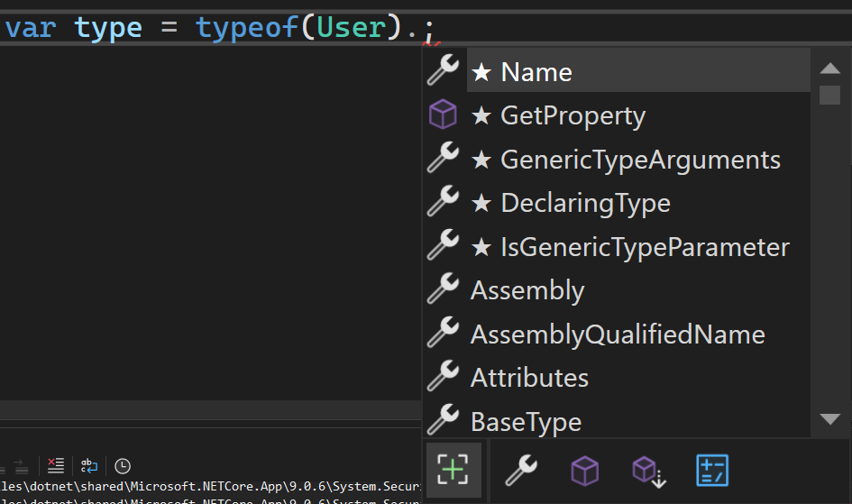Select the starred Name suggestion
This screenshot has height=504, width=852.
pyautogui.click(x=638, y=72)
